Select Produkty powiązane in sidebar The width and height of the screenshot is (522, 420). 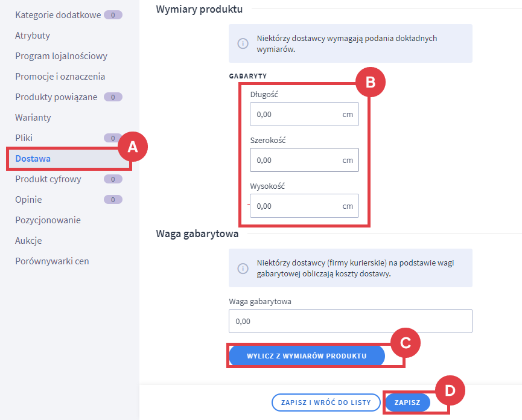point(56,97)
